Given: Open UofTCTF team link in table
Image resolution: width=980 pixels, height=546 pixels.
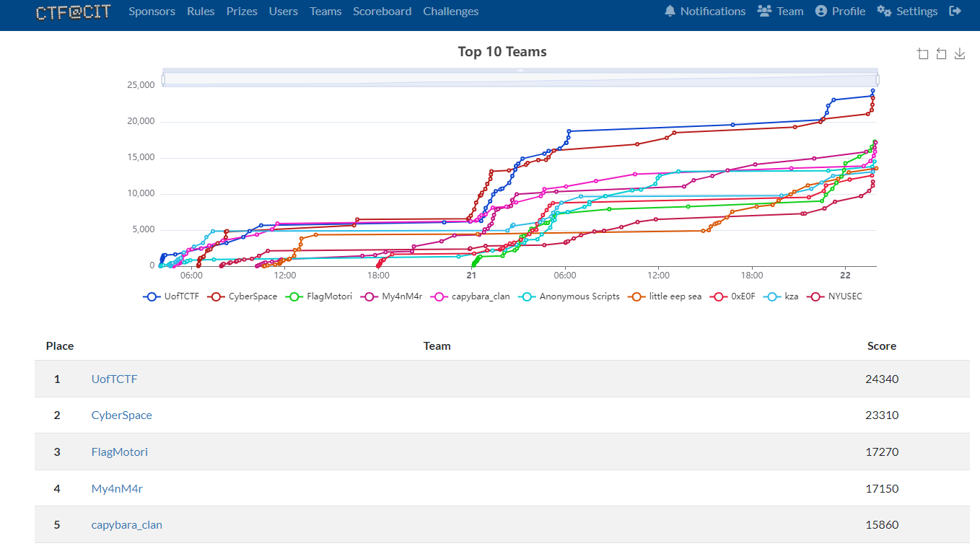Looking at the screenshot, I should click(114, 379).
